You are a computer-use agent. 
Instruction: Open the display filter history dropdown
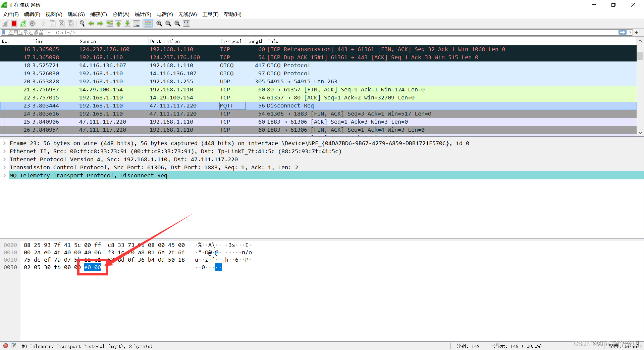(x=630, y=32)
